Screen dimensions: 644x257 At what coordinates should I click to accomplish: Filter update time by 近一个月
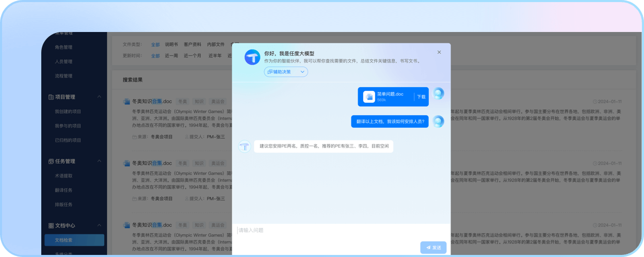(192, 56)
